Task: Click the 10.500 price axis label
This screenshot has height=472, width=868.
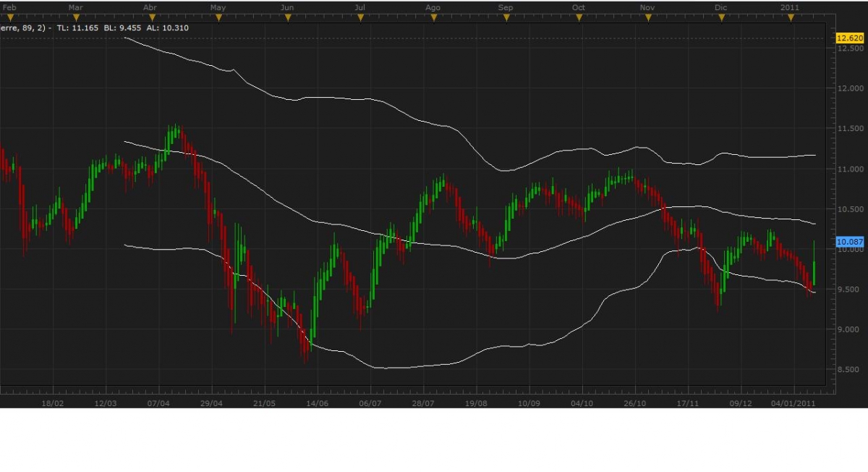Action: coord(849,209)
